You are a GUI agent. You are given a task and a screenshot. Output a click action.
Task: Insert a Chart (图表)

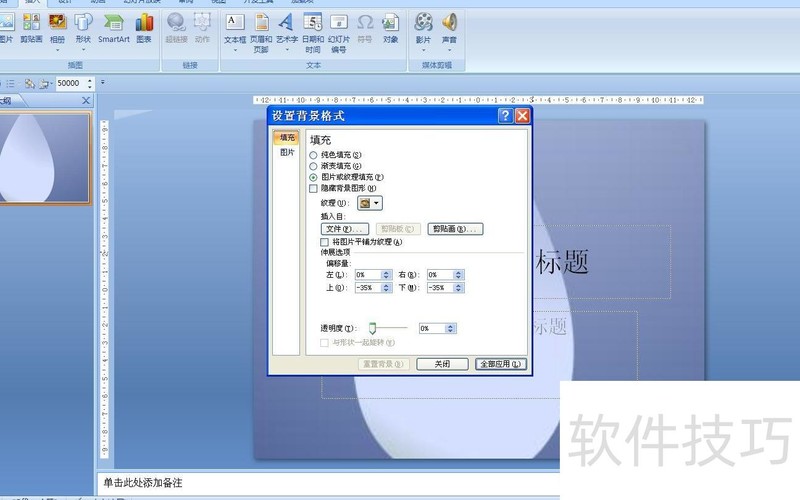[144, 29]
